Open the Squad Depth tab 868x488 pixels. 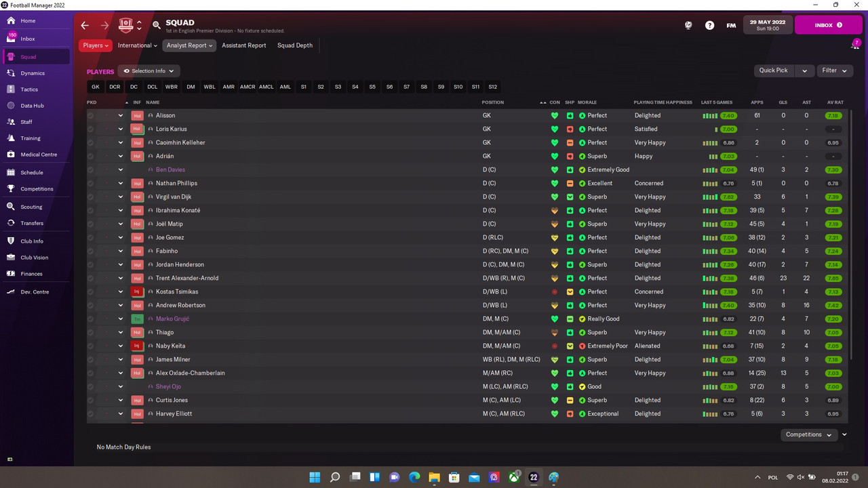(295, 45)
